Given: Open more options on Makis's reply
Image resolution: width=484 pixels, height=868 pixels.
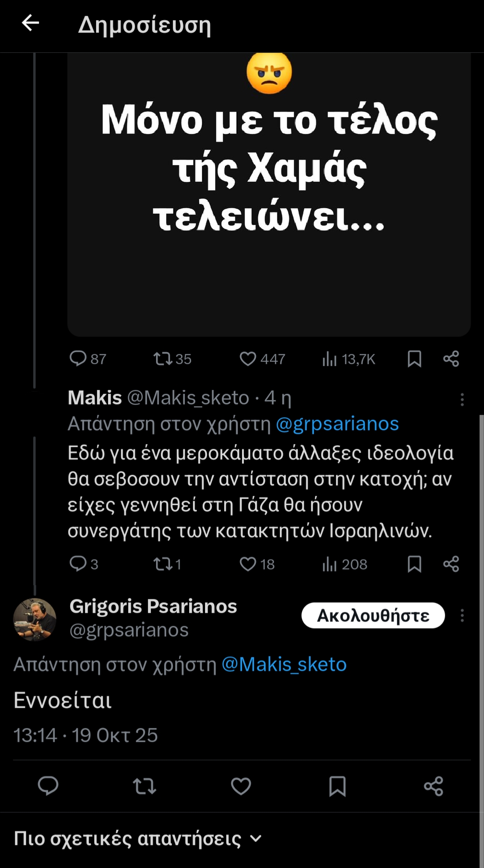Looking at the screenshot, I should point(462,399).
